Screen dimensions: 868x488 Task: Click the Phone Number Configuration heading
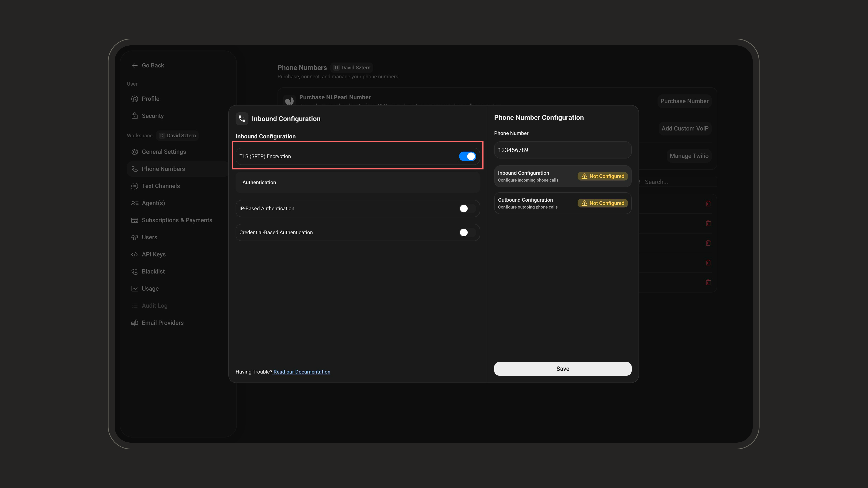pyautogui.click(x=539, y=118)
